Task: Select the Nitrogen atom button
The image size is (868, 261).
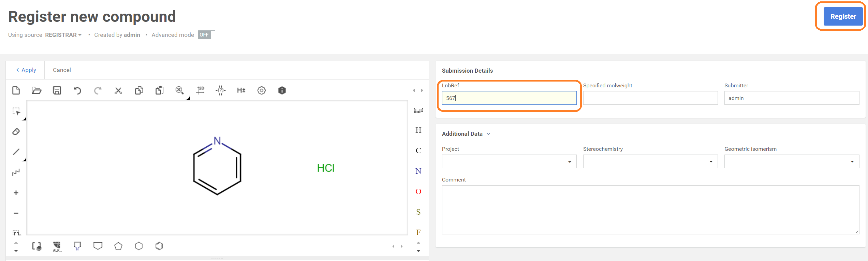Action: pyautogui.click(x=418, y=171)
